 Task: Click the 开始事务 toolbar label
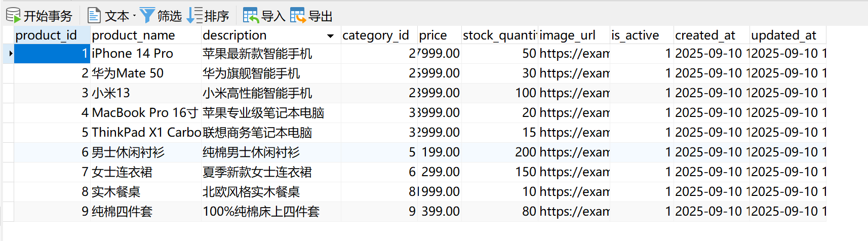[x=48, y=16]
